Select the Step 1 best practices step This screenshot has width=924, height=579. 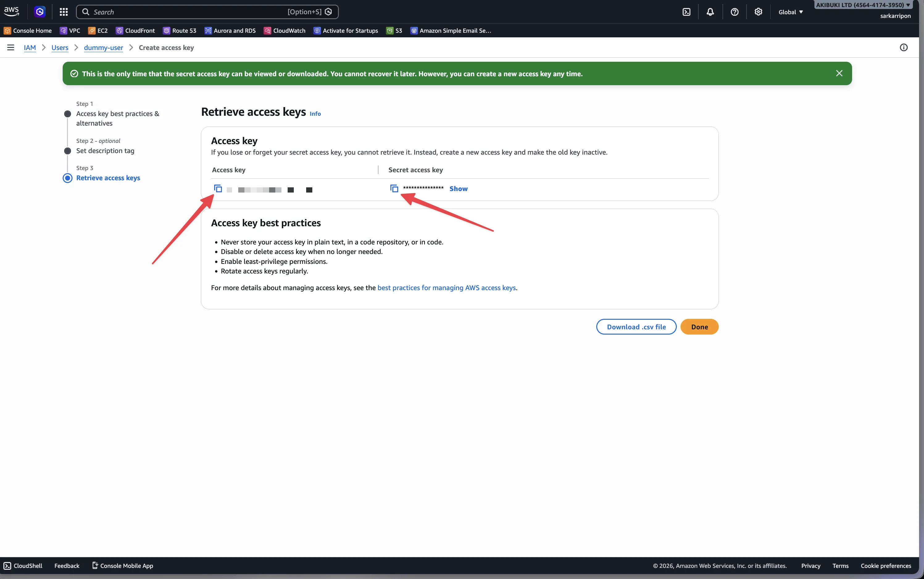[67, 113]
